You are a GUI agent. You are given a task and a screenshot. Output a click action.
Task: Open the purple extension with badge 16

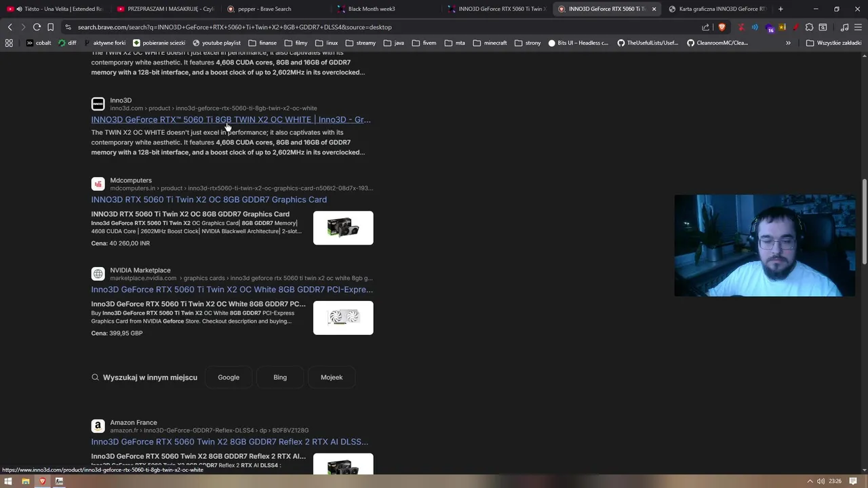[x=769, y=28]
